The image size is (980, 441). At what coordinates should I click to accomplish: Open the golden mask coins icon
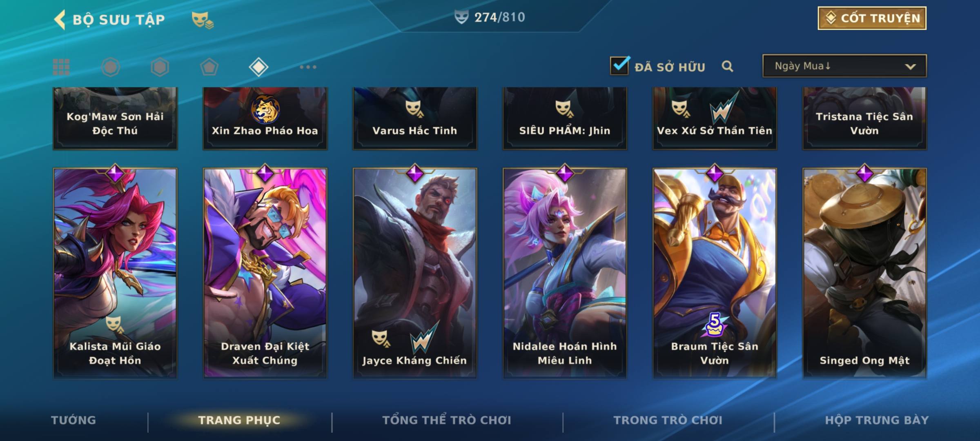pos(203,20)
